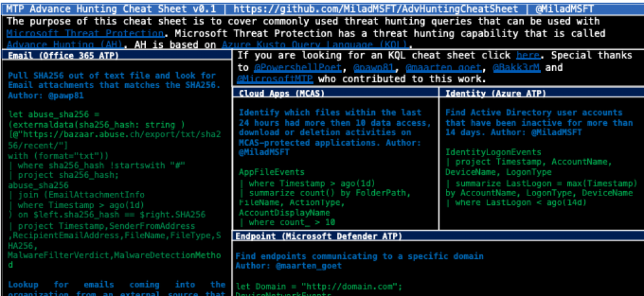Image resolution: width=644 pixels, height=296 pixels.
Task: Open the Advance Hunting (AH) link
Action: tap(65, 45)
